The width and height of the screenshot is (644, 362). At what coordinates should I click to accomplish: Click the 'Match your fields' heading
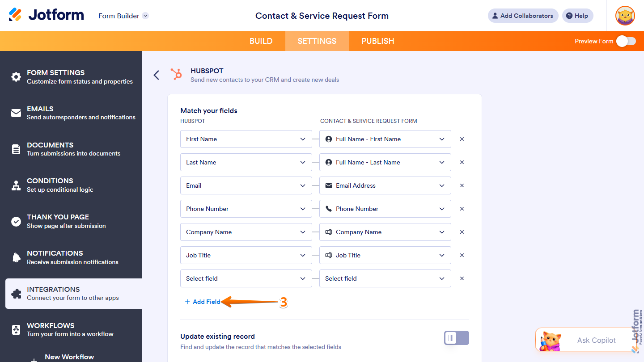pos(209,110)
